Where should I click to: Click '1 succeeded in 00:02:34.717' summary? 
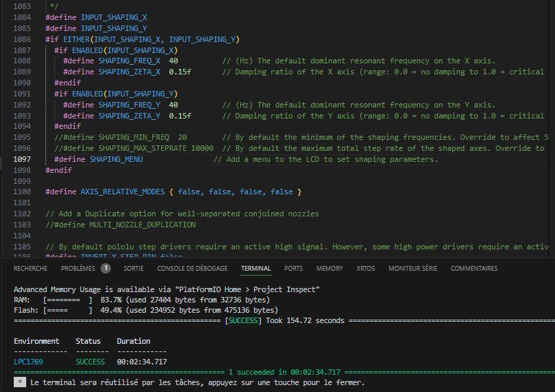pyautogui.click(x=284, y=372)
